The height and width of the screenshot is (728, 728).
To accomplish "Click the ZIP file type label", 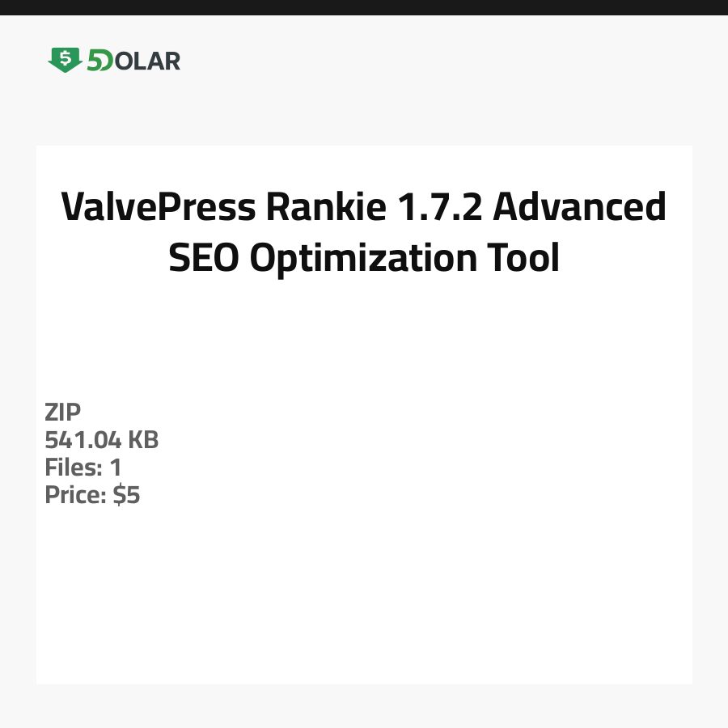I will pyautogui.click(x=63, y=413).
